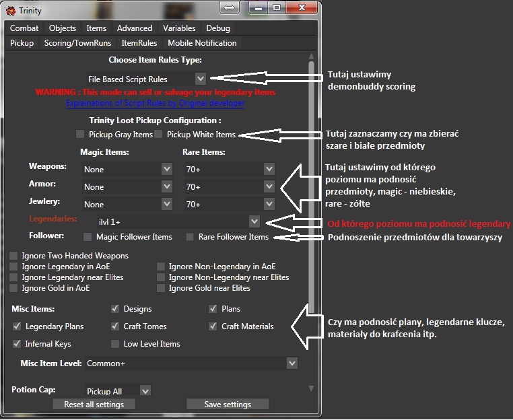Viewport: 513px width, 420px height.
Task: Open Explanations of Script Rules link
Action: (x=155, y=103)
